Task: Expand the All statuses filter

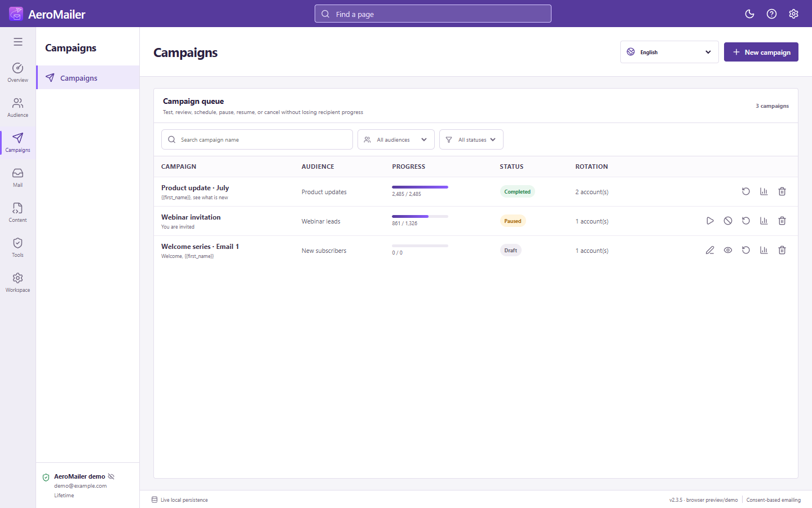Action: [471, 139]
